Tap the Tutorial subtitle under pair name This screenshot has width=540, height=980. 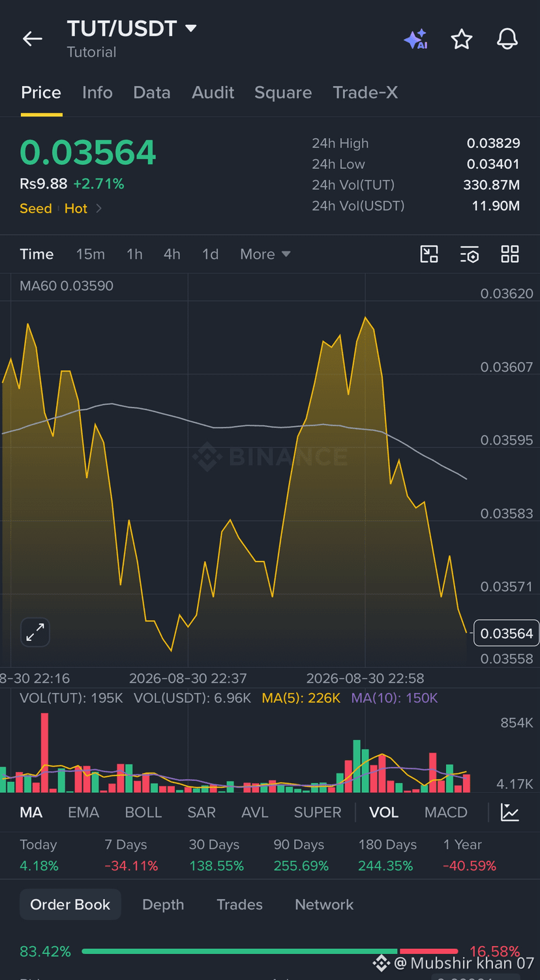point(91,52)
